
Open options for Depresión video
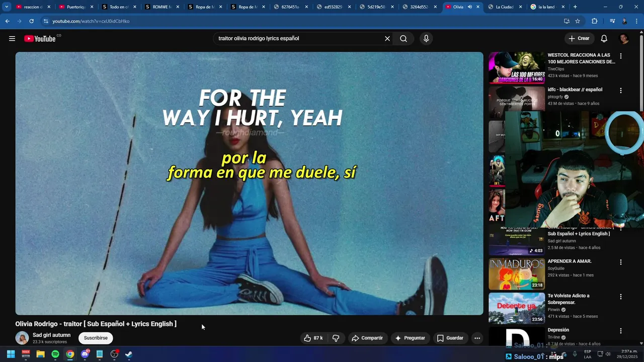[621, 331]
